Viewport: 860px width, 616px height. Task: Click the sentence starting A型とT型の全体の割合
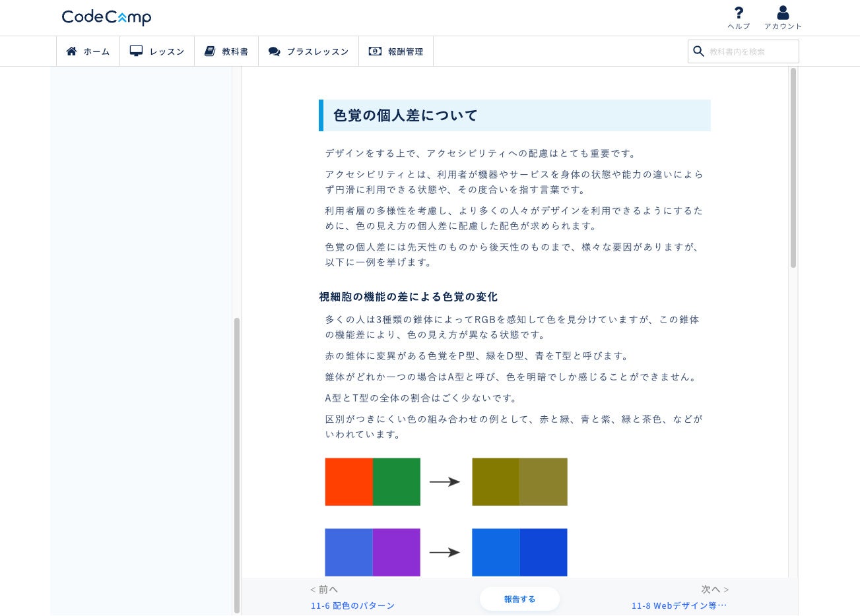(422, 398)
